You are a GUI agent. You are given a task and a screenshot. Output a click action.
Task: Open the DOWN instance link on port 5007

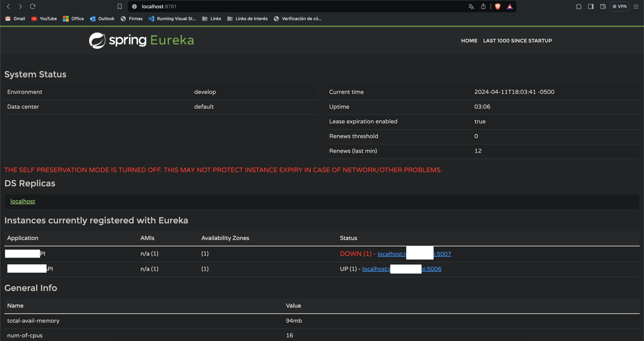coord(414,254)
